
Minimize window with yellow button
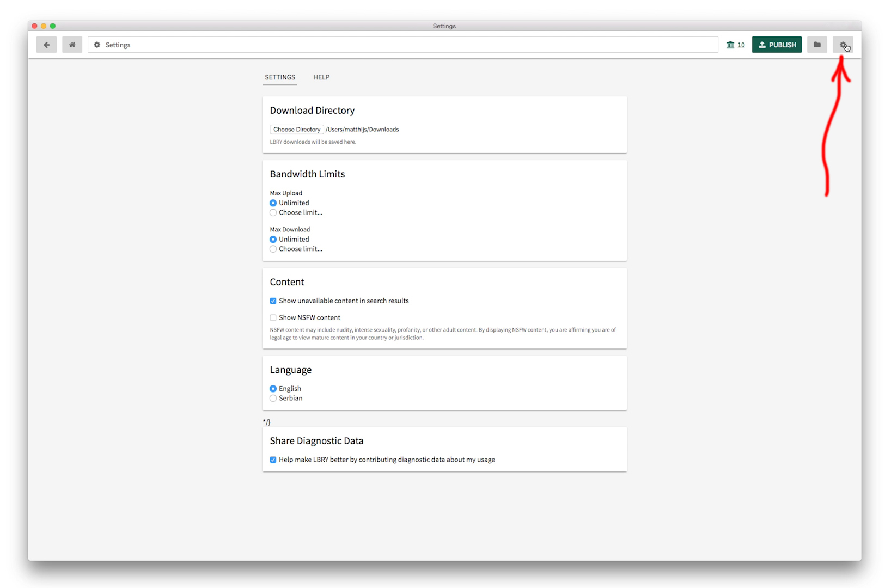click(x=44, y=26)
